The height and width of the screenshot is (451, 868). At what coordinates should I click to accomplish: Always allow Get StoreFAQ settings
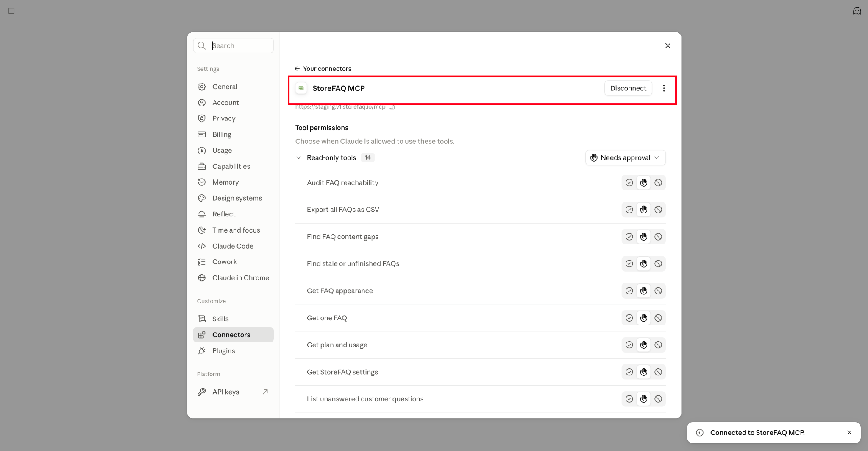tap(629, 372)
